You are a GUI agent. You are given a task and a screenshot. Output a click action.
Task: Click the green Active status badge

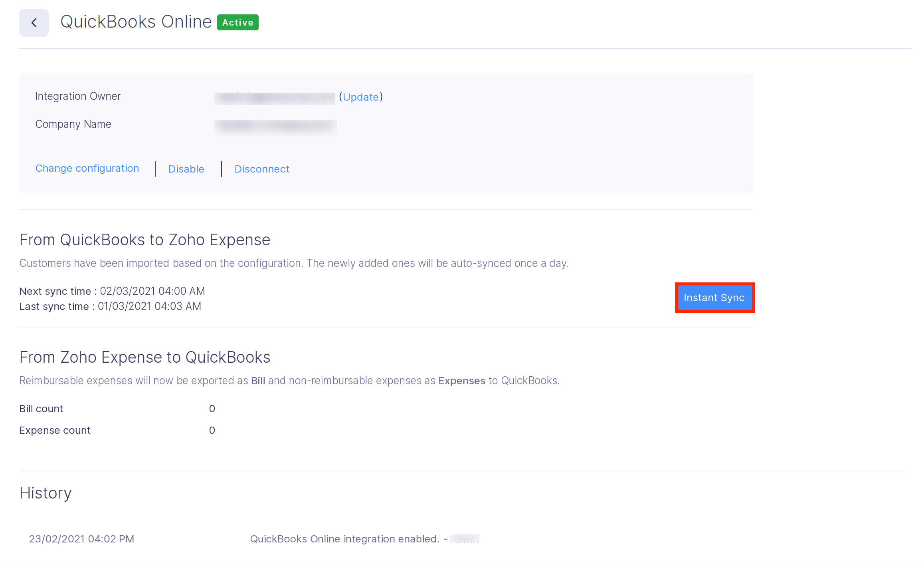coord(237,22)
